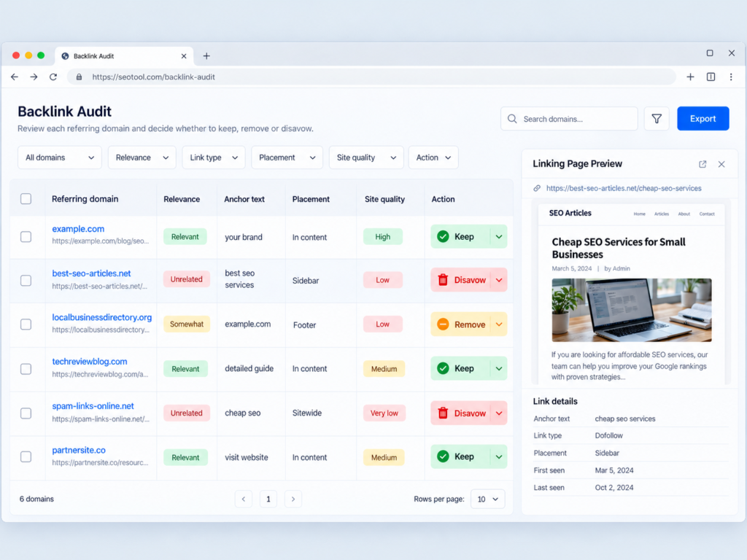Open the Link type filter dropdown

(x=214, y=157)
